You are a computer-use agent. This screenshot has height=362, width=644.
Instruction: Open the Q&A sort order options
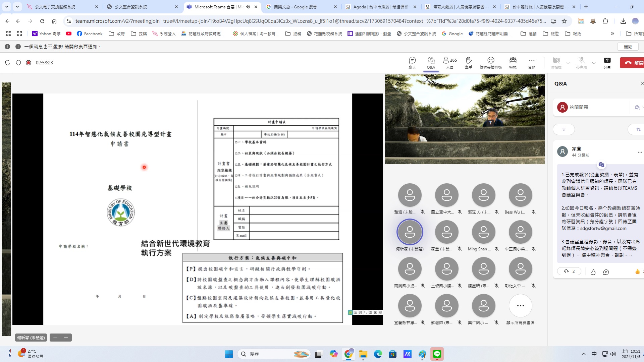pos(638,129)
